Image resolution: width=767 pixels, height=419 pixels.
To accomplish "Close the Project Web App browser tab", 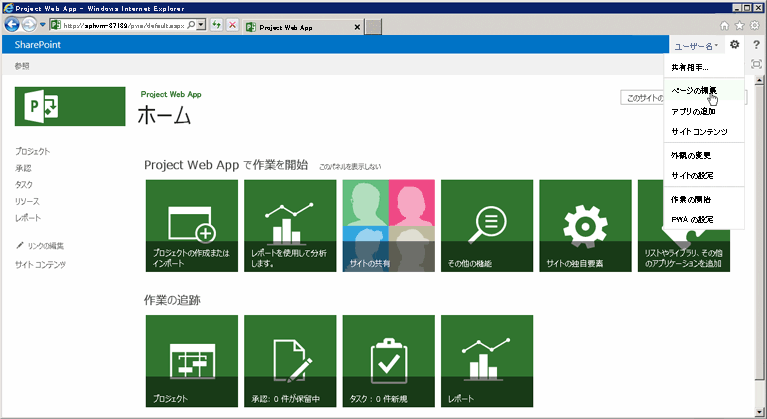I will 357,27.
